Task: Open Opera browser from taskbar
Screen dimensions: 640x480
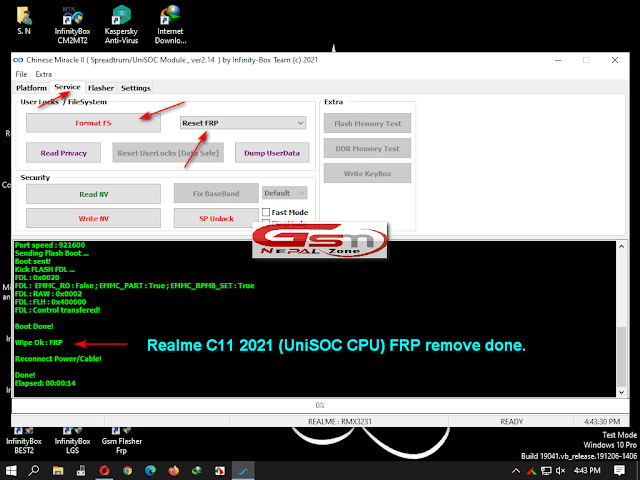Action: point(104,471)
